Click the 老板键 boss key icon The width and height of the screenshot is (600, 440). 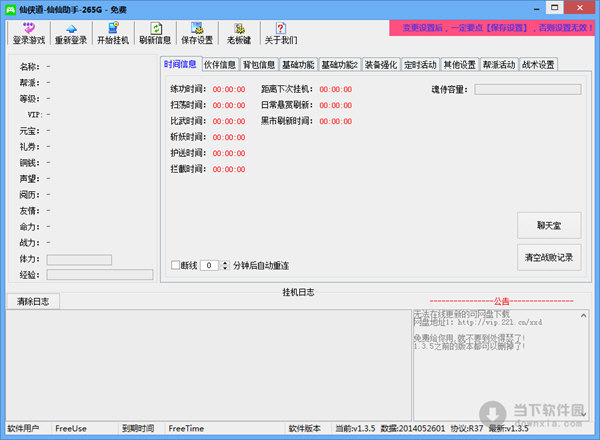[x=239, y=33]
